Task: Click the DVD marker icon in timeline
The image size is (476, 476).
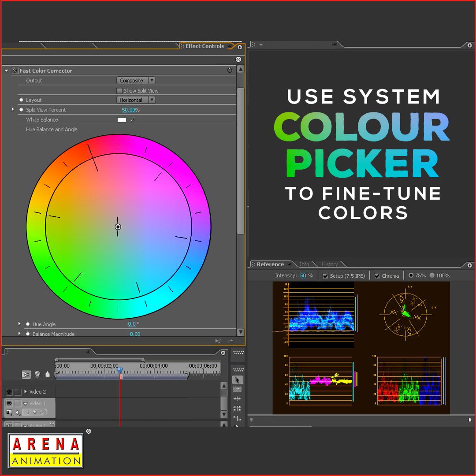Action: pos(37,375)
